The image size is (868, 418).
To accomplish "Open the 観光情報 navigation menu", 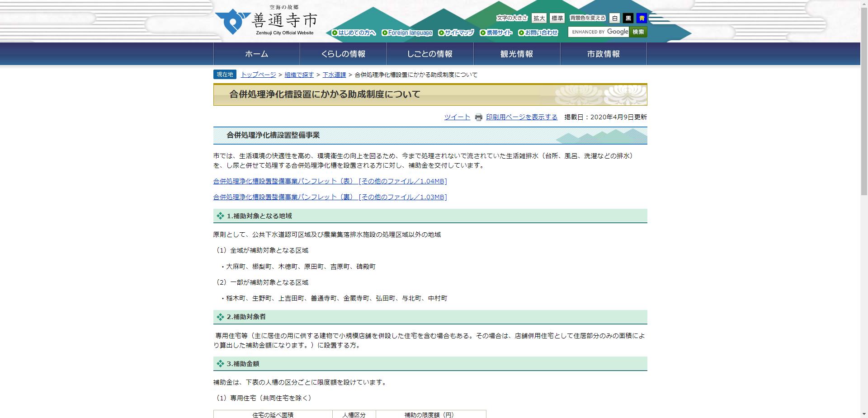I will pos(516,53).
